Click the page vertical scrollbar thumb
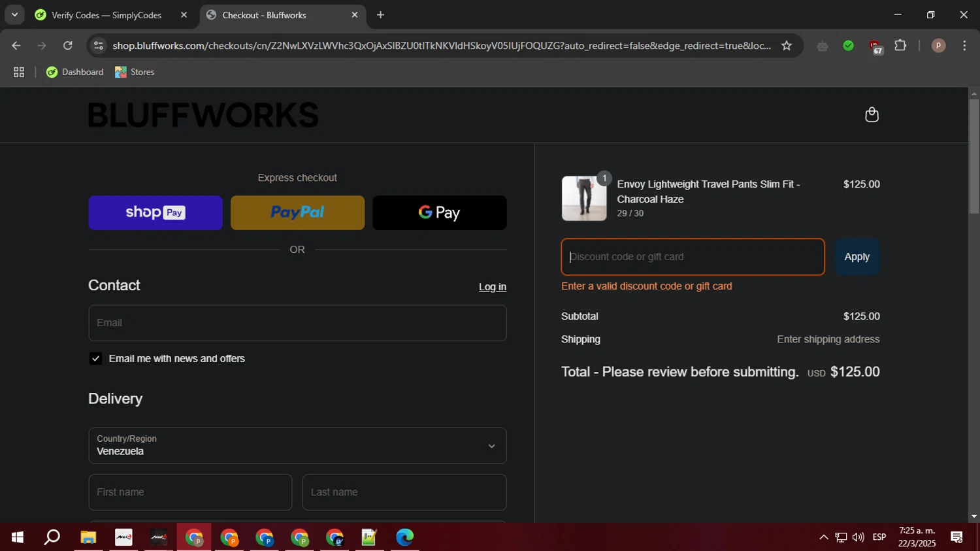 973,156
